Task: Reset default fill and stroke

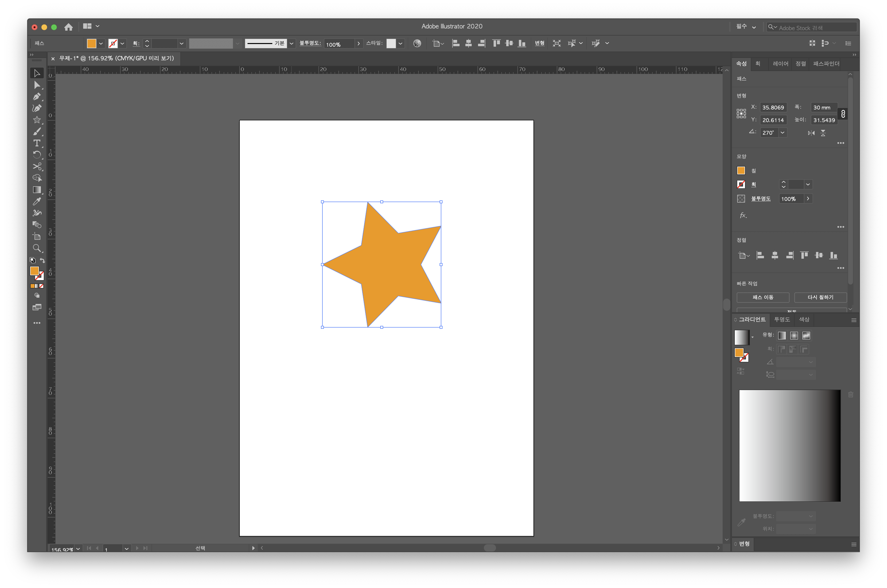Action: [x=33, y=260]
